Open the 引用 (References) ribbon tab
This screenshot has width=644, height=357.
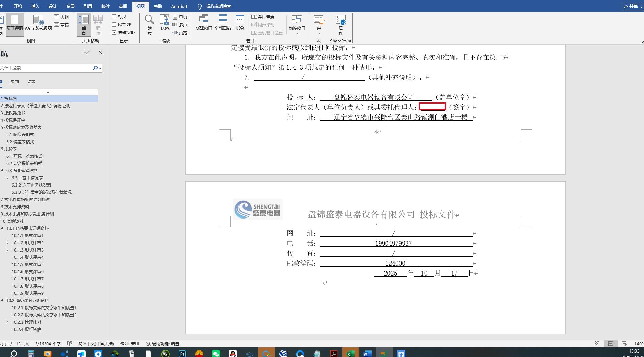tap(88, 7)
